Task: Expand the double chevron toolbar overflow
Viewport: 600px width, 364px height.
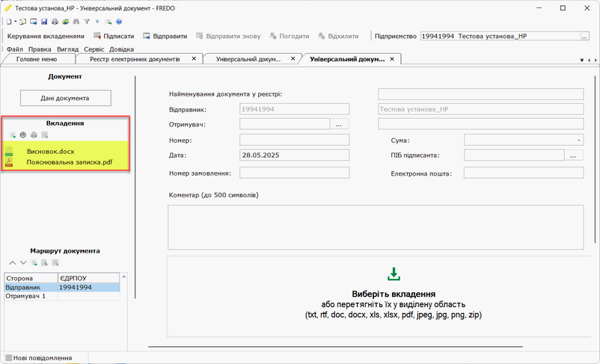Action: click(x=97, y=22)
